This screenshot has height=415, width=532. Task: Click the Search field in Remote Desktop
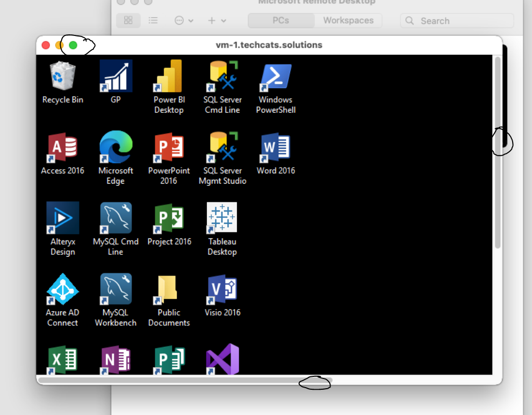click(x=457, y=21)
